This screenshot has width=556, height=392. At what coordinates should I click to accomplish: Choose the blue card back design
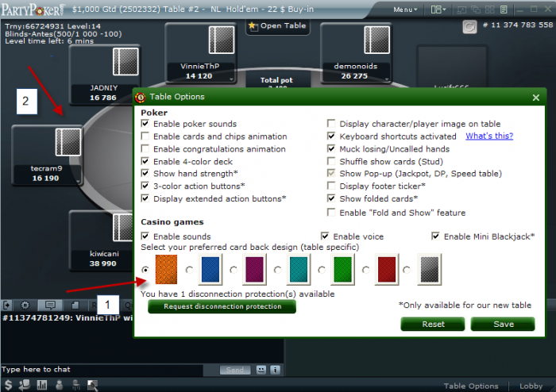click(x=210, y=270)
